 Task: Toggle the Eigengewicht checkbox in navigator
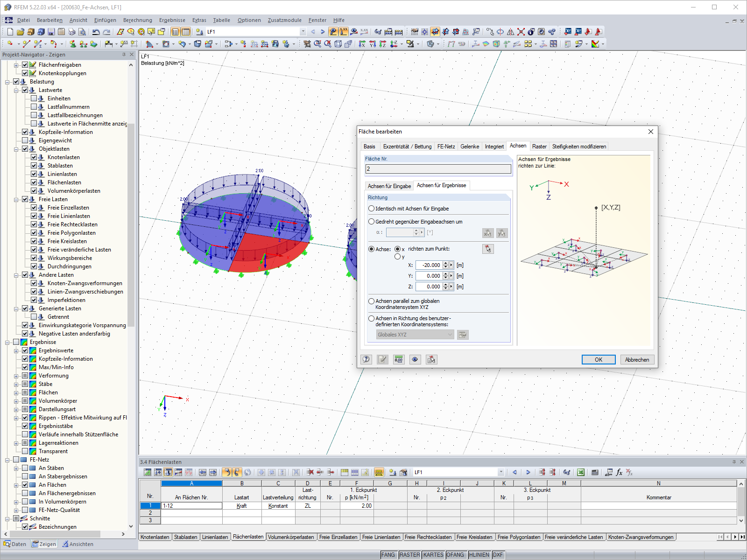pos(25,140)
